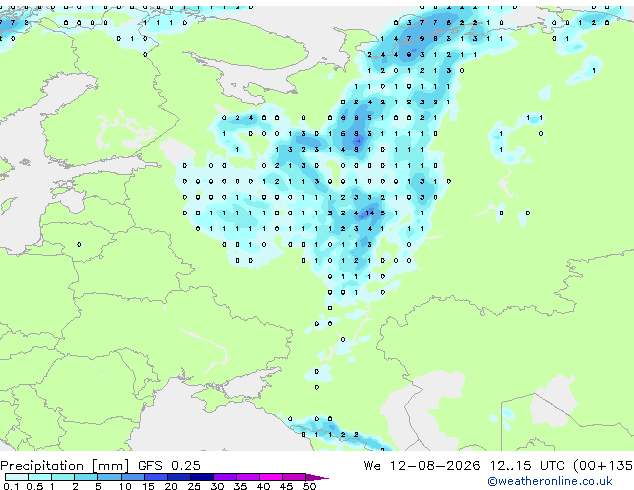Click the '14' precipitation value on the map

pyautogui.click(x=370, y=213)
